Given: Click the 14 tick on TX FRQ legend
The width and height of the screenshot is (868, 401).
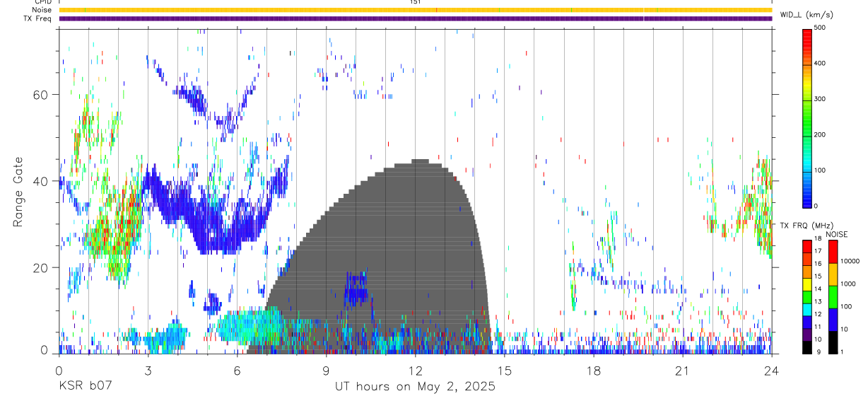Looking at the screenshot, I should click(818, 289).
